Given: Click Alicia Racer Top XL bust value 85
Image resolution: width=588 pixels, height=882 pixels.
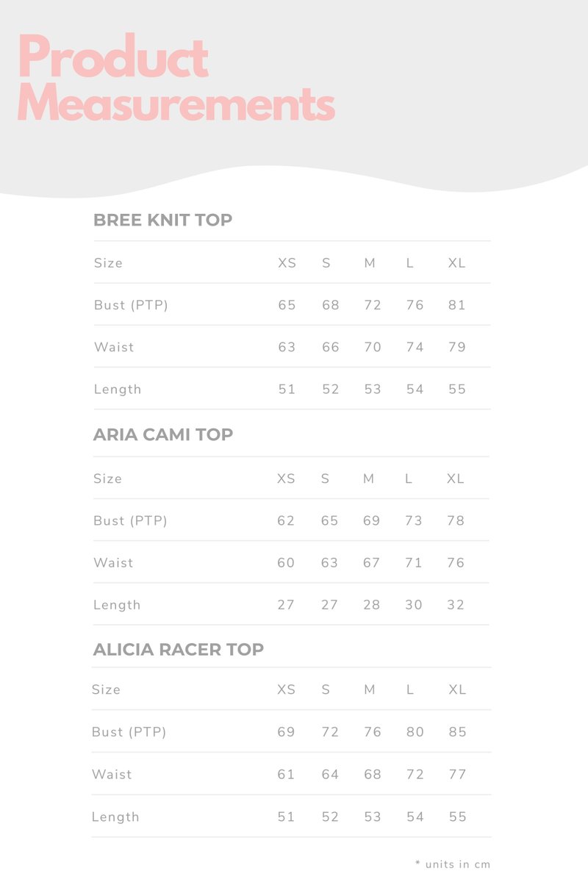Looking at the screenshot, I should coord(457,732).
